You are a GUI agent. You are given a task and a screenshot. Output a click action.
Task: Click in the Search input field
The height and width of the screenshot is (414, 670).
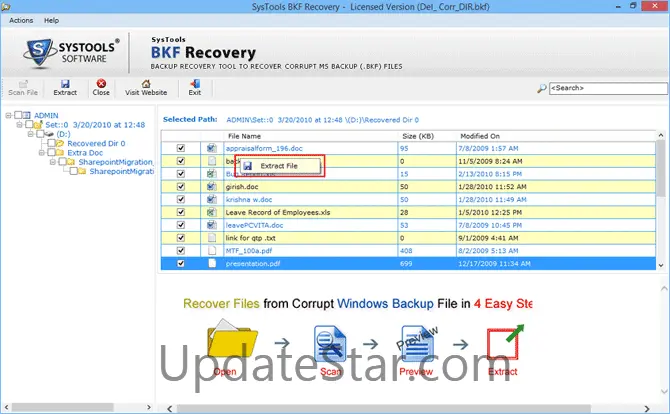point(608,88)
